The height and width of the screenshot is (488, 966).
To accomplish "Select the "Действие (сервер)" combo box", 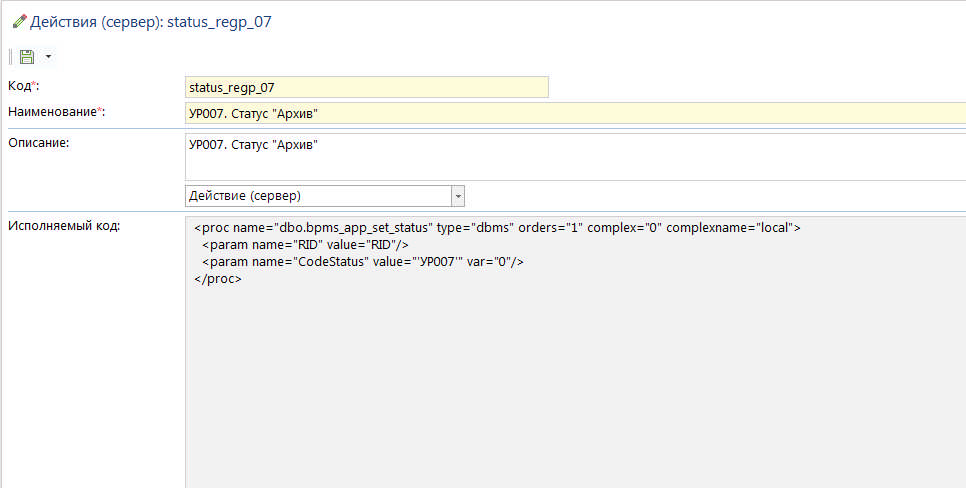I will pos(318,196).
